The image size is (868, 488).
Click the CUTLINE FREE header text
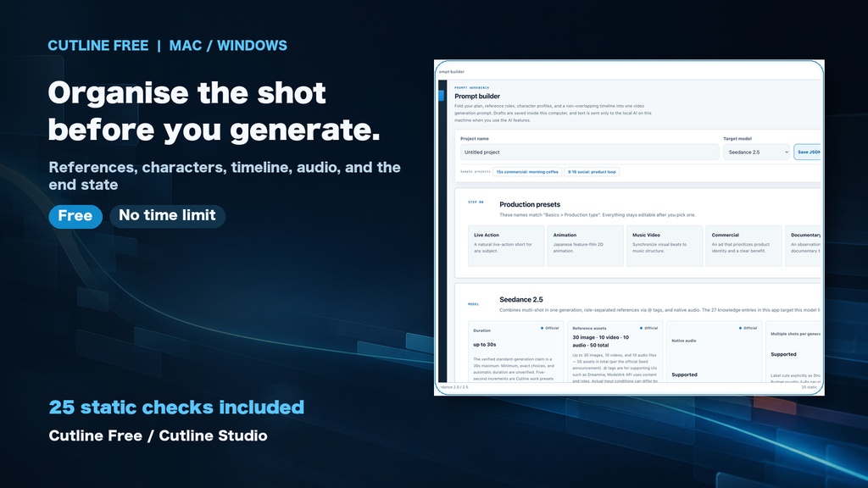(x=98, y=46)
